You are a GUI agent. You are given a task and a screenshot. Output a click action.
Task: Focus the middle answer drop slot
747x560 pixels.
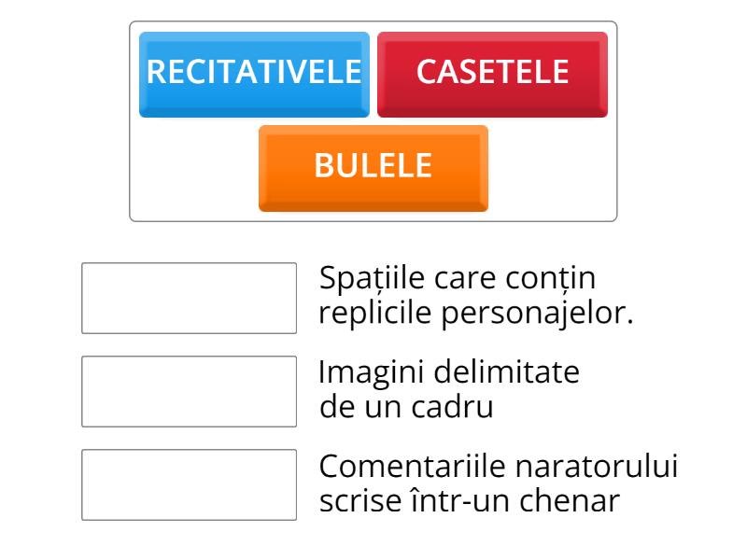click(x=190, y=391)
